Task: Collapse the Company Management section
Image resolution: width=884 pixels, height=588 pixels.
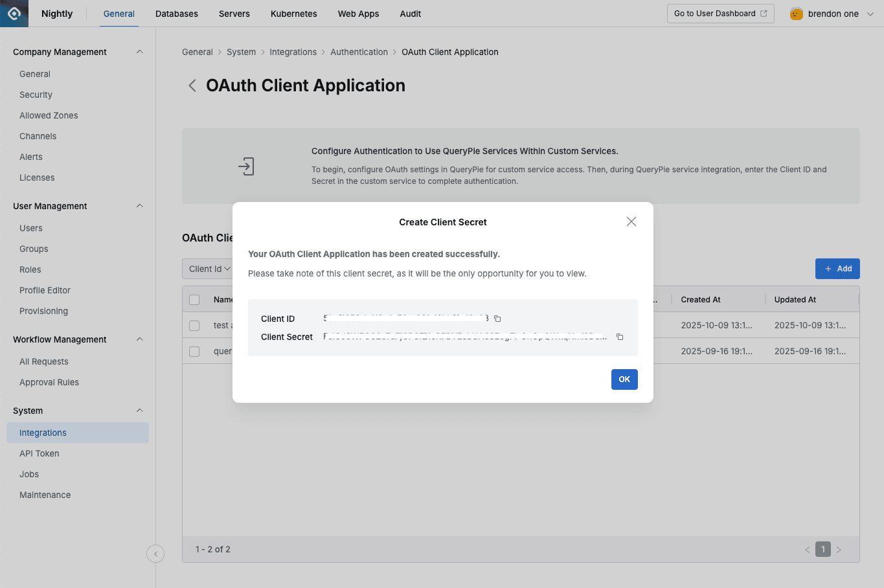Action: [x=139, y=51]
